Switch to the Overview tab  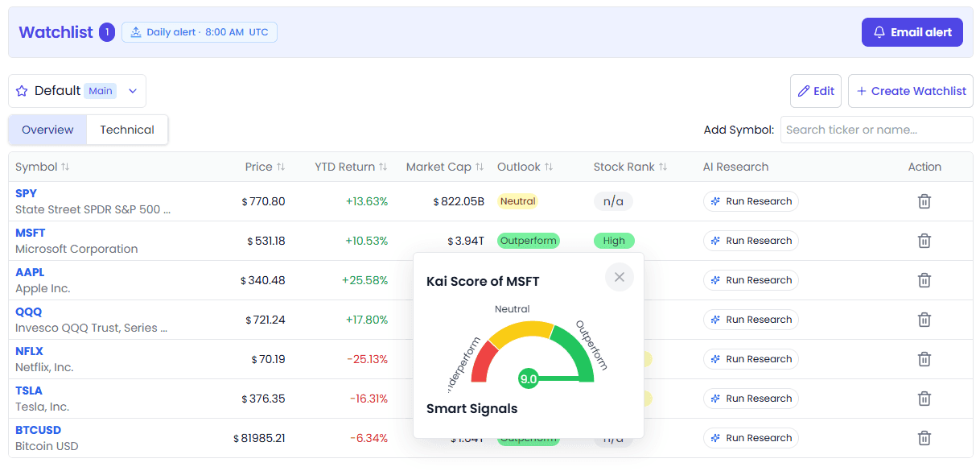[47, 130]
